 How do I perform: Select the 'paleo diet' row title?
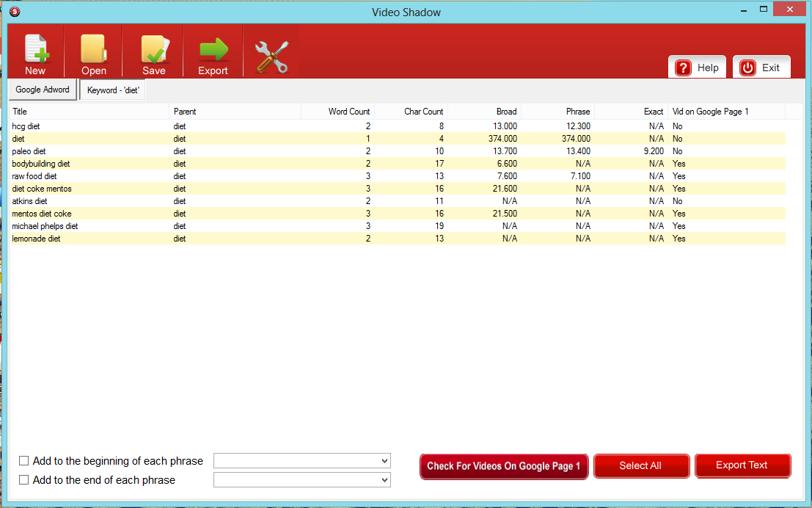click(x=29, y=150)
